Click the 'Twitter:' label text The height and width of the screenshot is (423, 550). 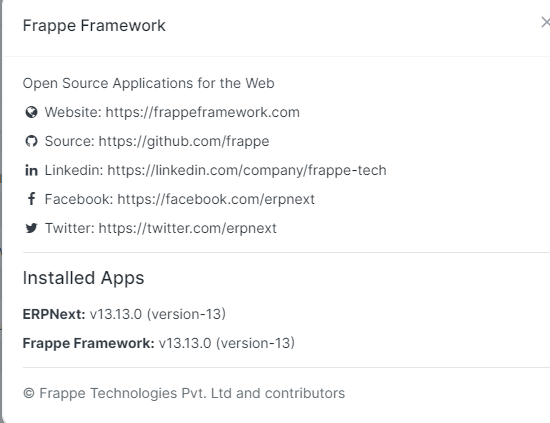point(69,228)
